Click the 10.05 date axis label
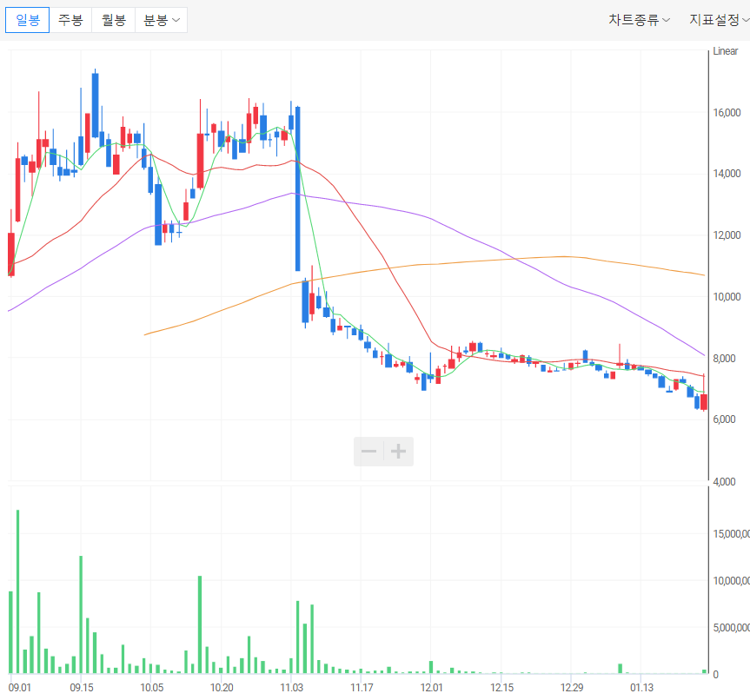Image resolution: width=750 pixels, height=700 pixels. (x=151, y=688)
